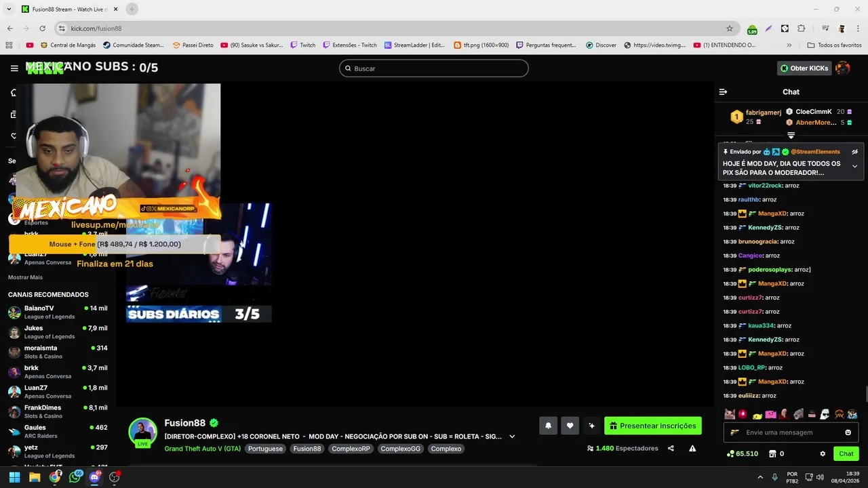Screen dimensions: 868x488
Task: Open the Extensões - Twitch bookmark
Action: point(349,45)
